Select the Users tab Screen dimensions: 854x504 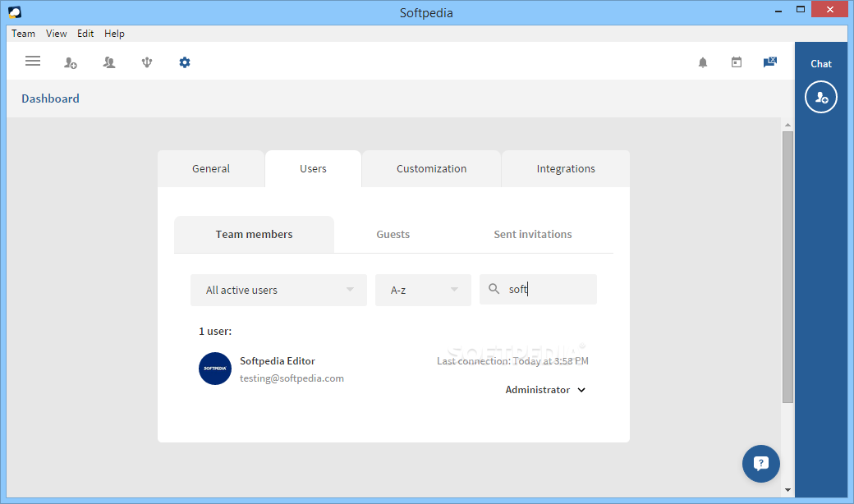[x=313, y=169]
